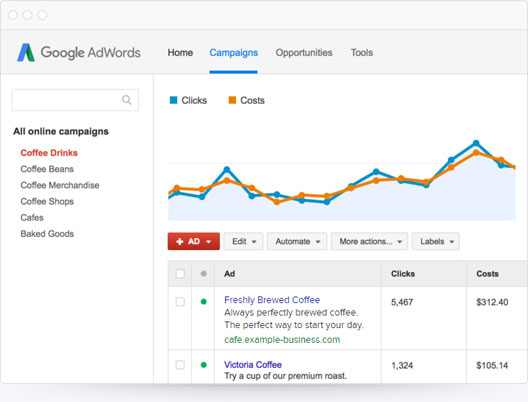
Task: Click 'The perfect way to start your day.' text
Action: pos(294,325)
